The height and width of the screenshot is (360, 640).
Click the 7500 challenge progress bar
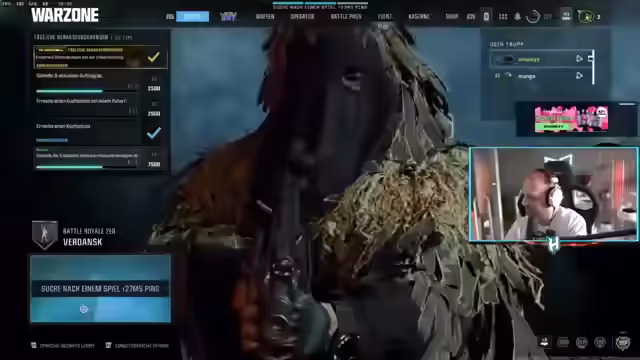click(x=87, y=167)
